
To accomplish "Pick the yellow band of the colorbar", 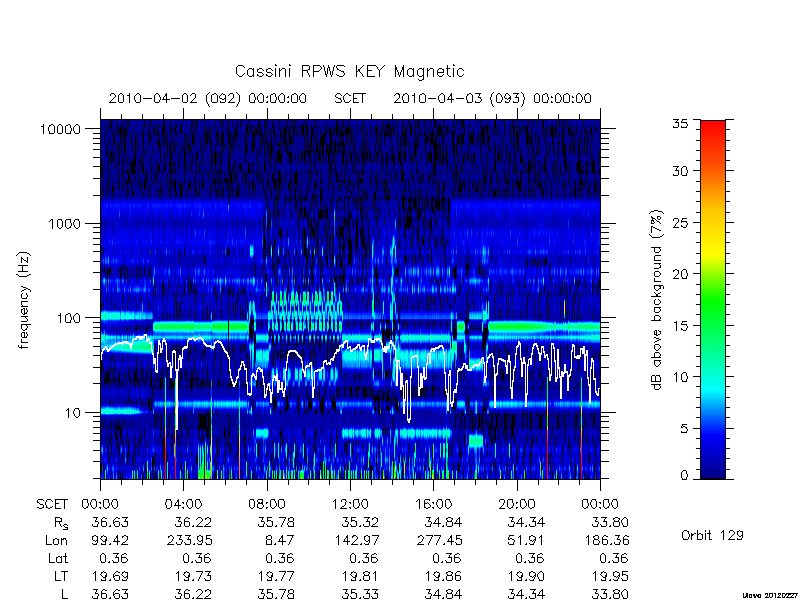I will tap(713, 251).
